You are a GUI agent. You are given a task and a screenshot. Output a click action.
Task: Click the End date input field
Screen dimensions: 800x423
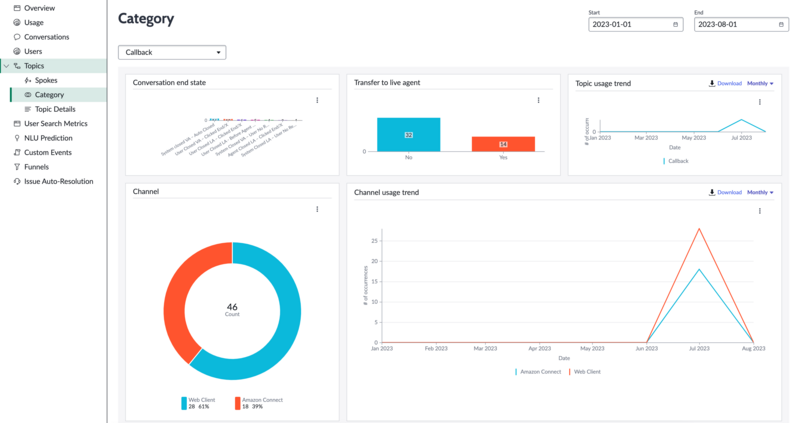[741, 24]
